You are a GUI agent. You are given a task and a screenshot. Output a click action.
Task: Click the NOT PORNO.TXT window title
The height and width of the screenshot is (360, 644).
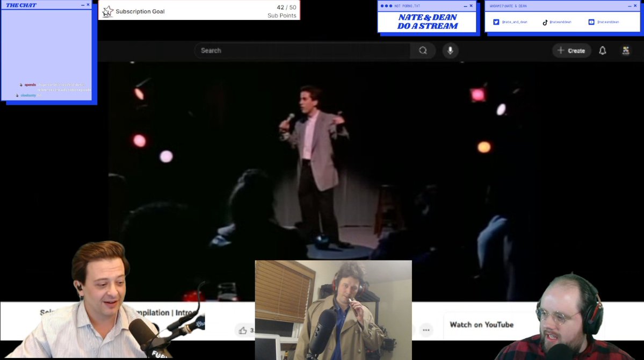[407, 6]
